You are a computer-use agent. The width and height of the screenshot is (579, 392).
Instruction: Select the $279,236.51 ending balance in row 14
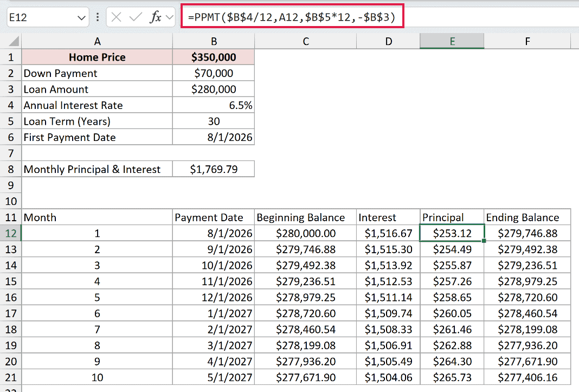(x=527, y=265)
